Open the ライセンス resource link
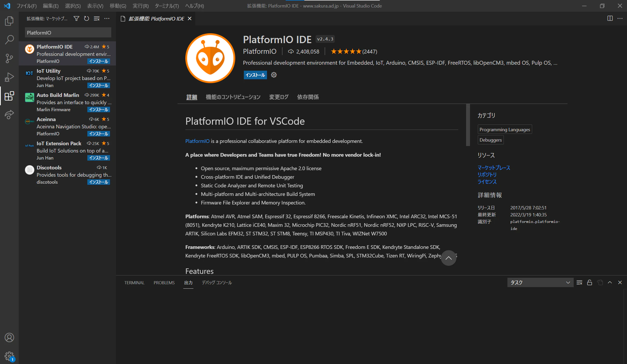The image size is (627, 364). pyautogui.click(x=487, y=182)
